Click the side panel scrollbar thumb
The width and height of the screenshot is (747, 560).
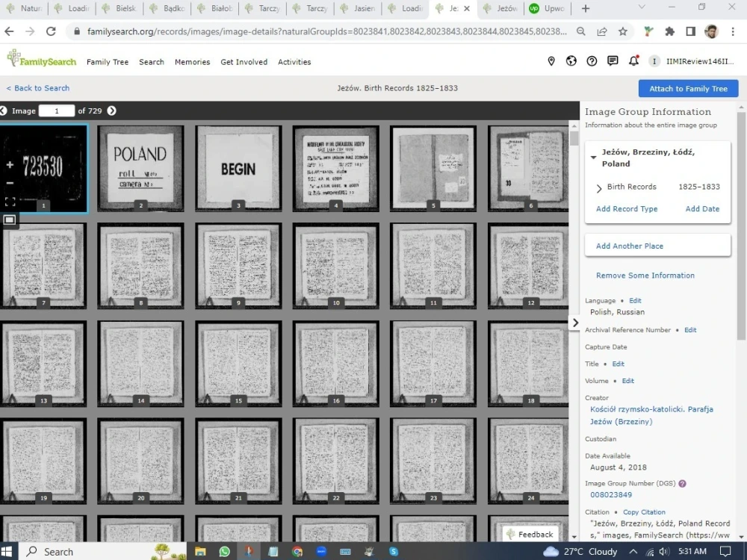pos(741,226)
